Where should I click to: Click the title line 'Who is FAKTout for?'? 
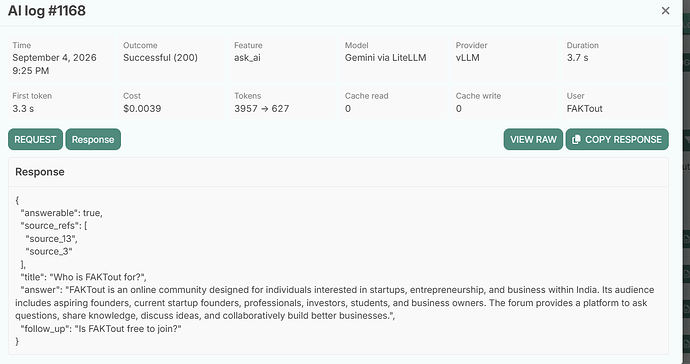83,277
